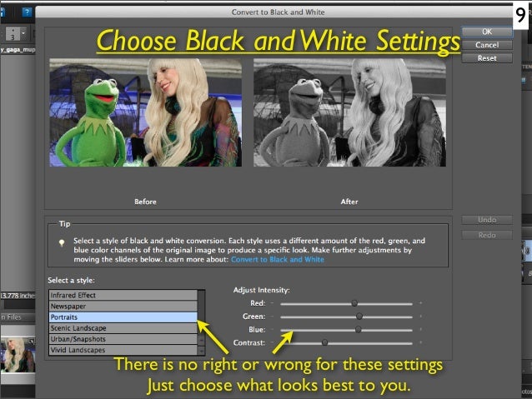Click the style list scrollbar track
The width and height of the screenshot is (532, 399).
(x=202, y=312)
